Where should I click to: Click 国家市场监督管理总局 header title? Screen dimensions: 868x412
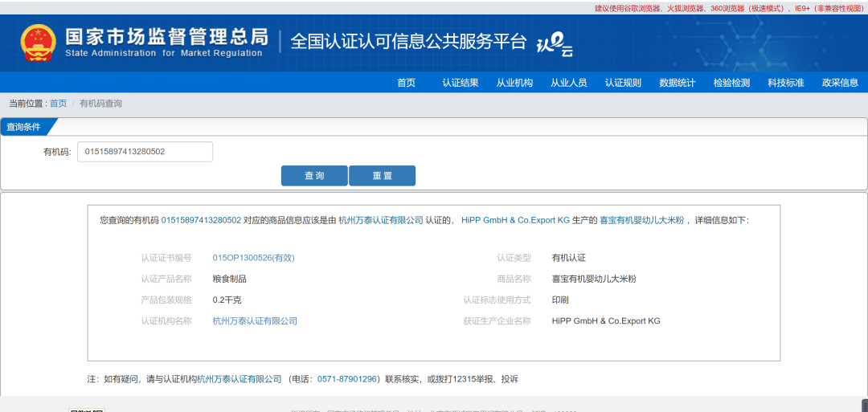[166, 36]
